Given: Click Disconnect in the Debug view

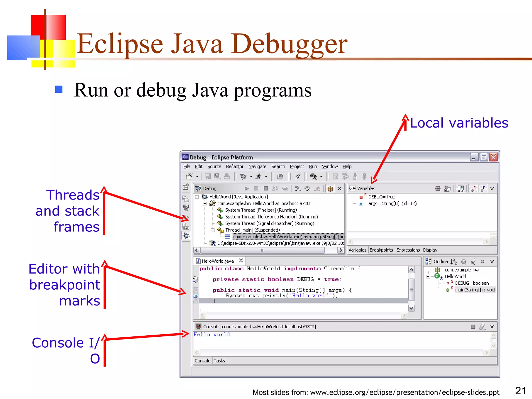Looking at the screenshot, I should tap(275, 189).
